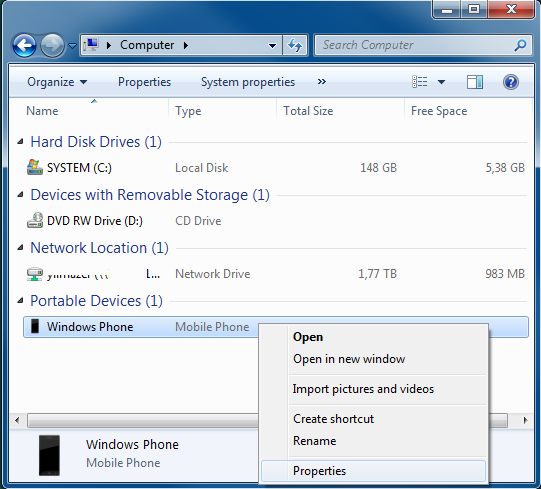Open the address bar history dropdown
The height and width of the screenshot is (489, 541).
(272, 45)
